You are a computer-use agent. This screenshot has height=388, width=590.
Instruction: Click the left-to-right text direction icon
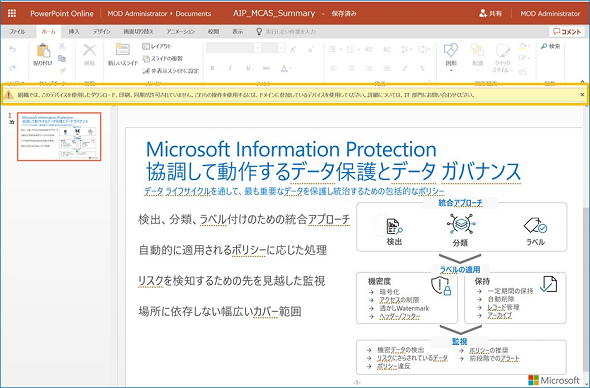point(405,68)
